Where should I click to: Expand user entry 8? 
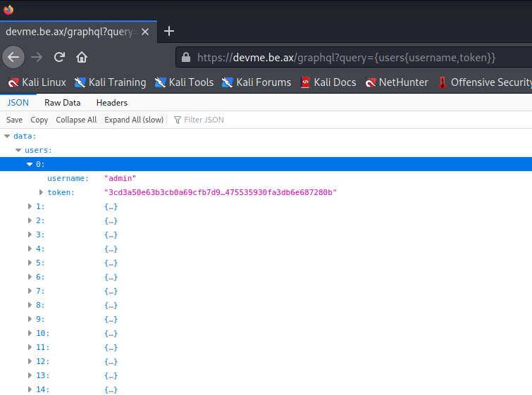[x=30, y=305]
